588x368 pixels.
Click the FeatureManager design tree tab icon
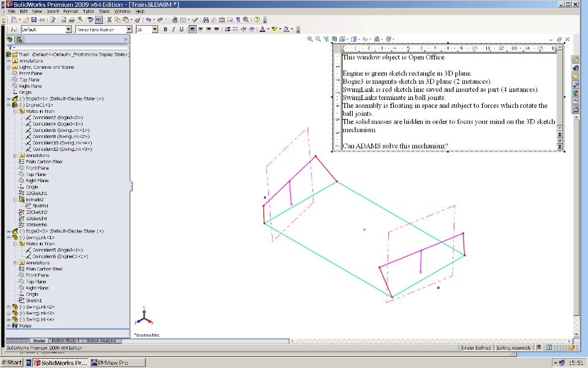pos(10,39)
